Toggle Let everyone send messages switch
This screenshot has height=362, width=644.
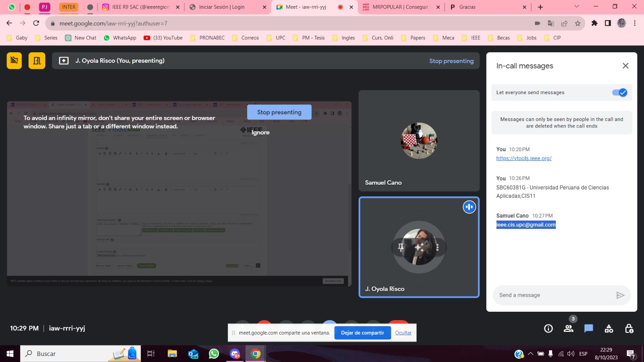click(619, 93)
